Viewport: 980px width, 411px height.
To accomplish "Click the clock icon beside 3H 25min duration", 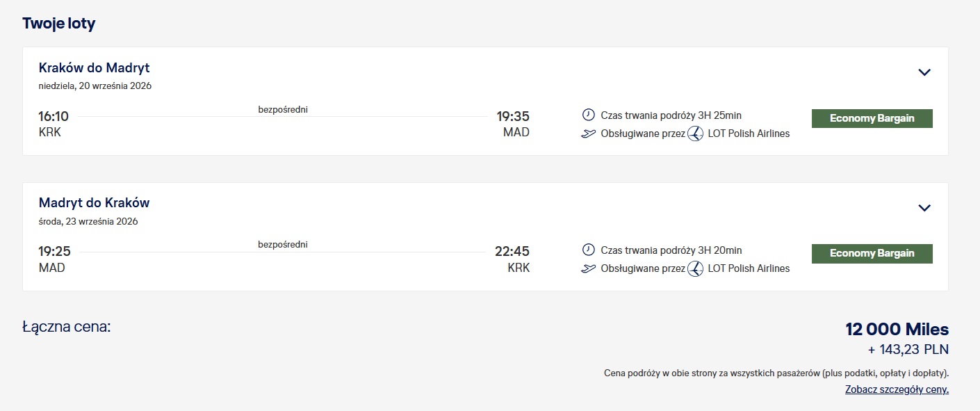I will pos(588,115).
